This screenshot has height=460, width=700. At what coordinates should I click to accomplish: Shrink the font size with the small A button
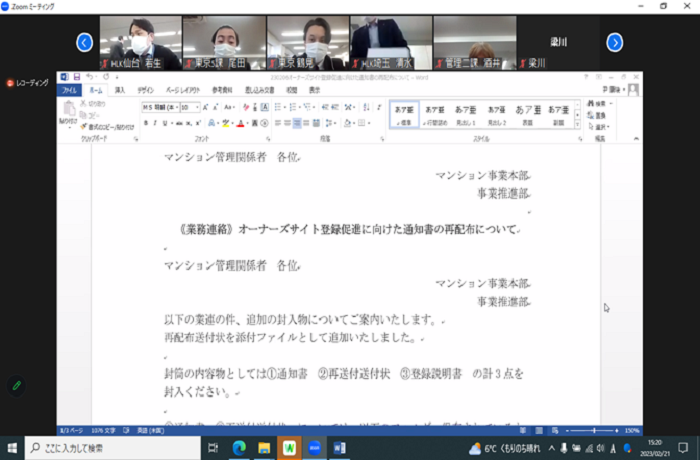[215, 107]
